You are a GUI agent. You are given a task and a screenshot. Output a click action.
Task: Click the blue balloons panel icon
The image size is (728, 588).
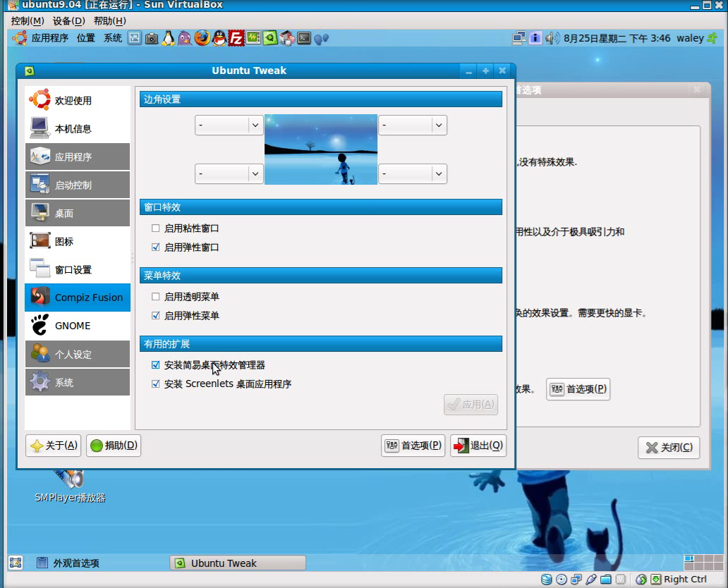[321, 39]
